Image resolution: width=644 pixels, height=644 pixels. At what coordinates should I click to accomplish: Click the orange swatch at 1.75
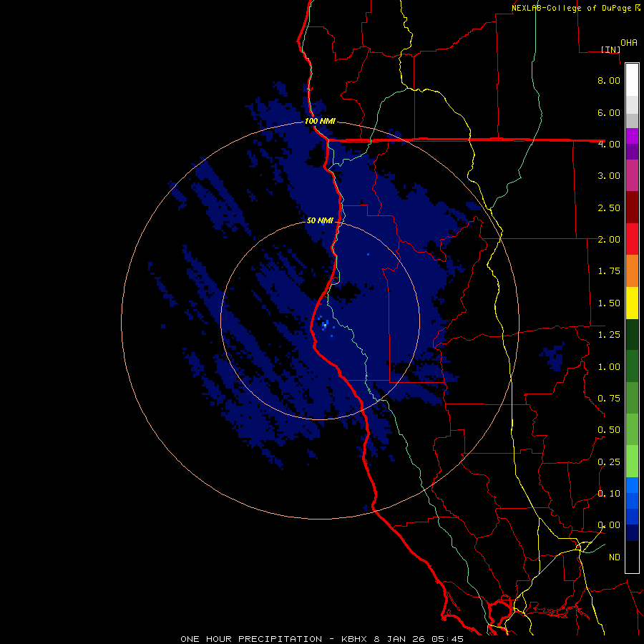(632, 271)
